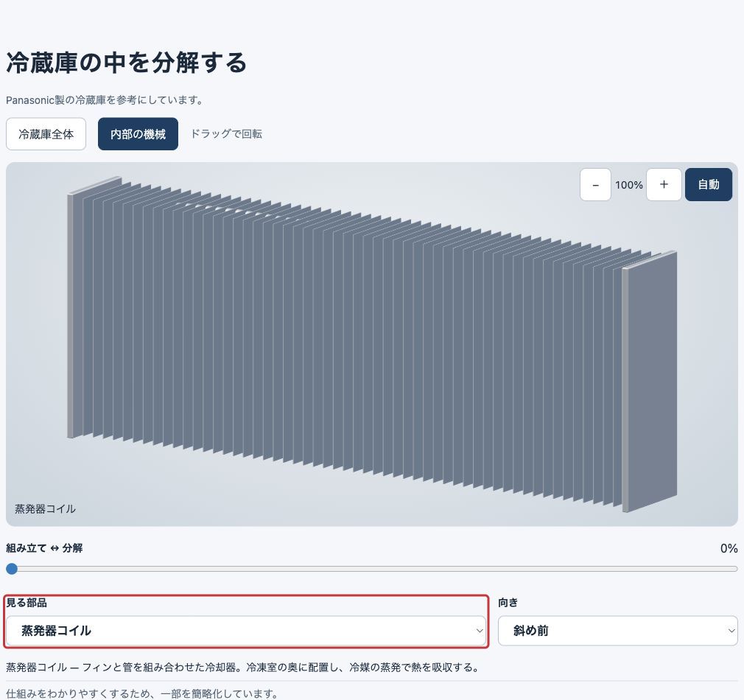The image size is (744, 700).
Task: Click the 向き label
Action: point(508,603)
